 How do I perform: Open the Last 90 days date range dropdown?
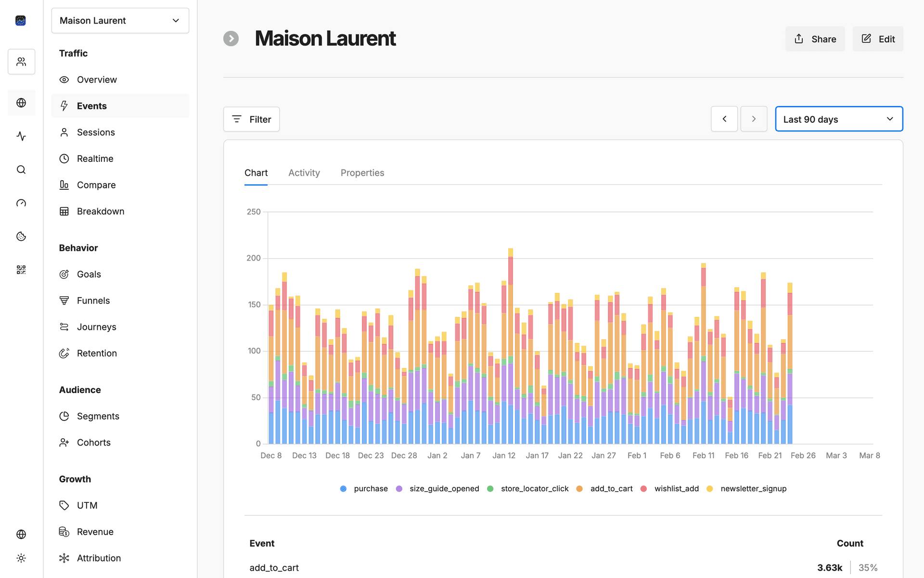click(x=839, y=119)
